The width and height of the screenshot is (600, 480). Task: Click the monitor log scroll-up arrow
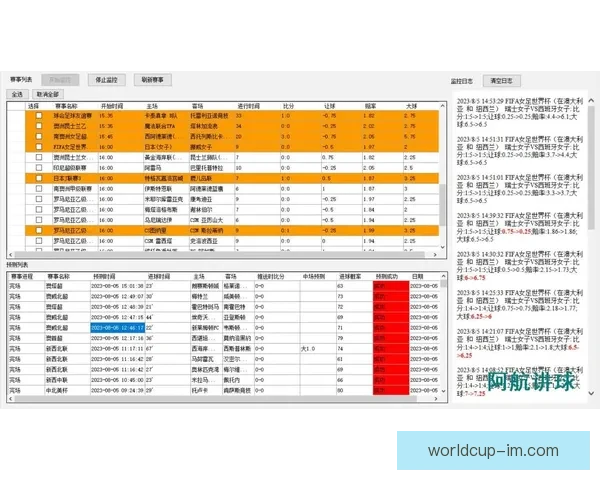[591, 101]
